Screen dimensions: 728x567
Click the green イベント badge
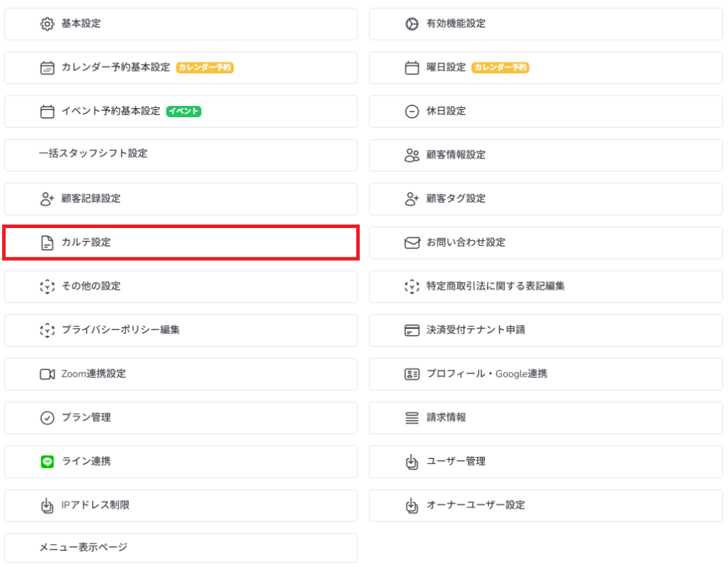click(183, 112)
